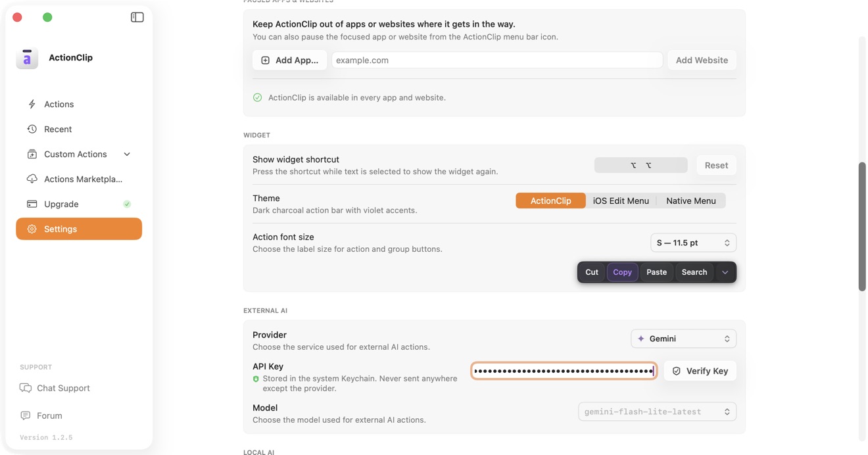Viewport: 868px width, 455px height.
Task: Open Actions Marketplace
Action: 79,179
